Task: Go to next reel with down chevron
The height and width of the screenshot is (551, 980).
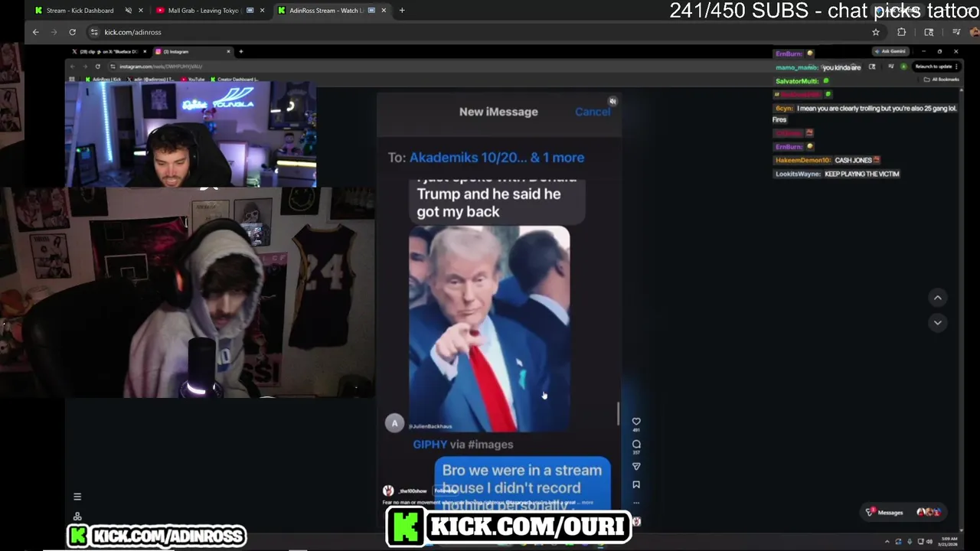Action: pyautogui.click(x=938, y=323)
